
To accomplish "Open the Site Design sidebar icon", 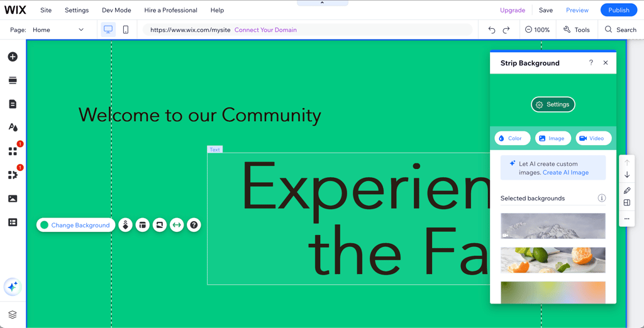I will coord(13,128).
